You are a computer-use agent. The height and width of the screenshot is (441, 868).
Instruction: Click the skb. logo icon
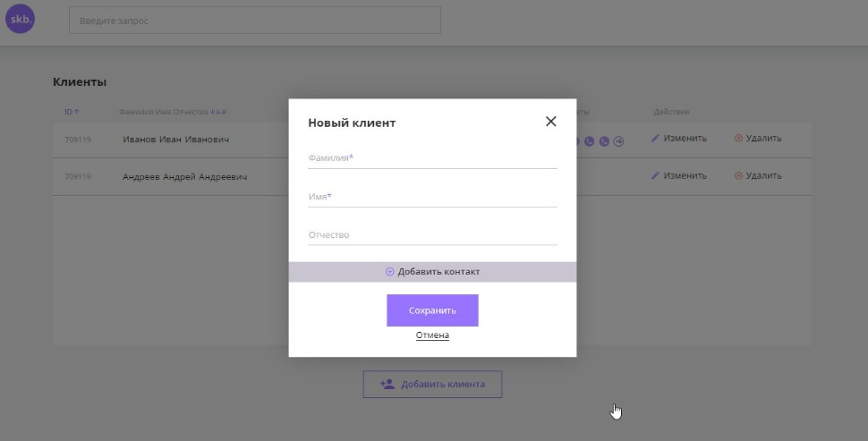[20, 19]
